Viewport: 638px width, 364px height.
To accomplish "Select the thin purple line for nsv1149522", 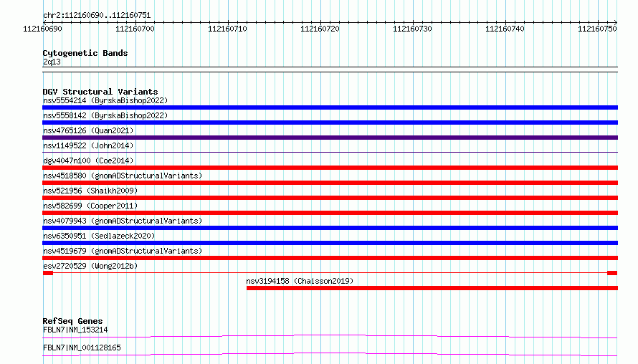I will [330, 152].
